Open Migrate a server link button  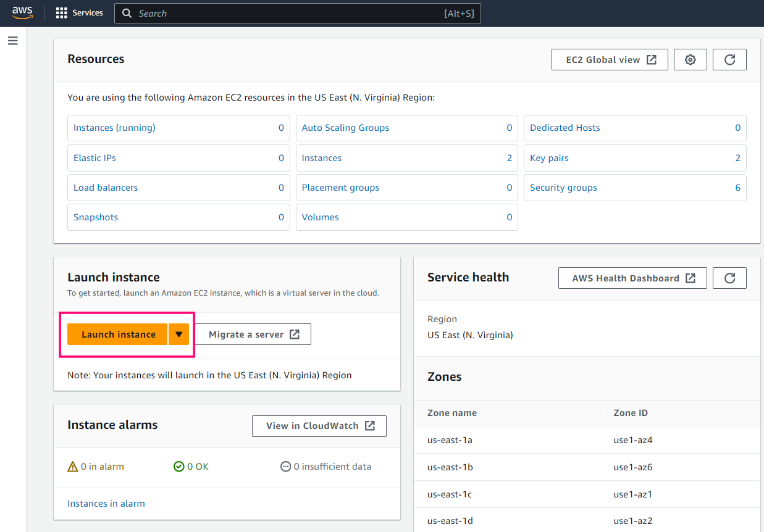coord(253,335)
